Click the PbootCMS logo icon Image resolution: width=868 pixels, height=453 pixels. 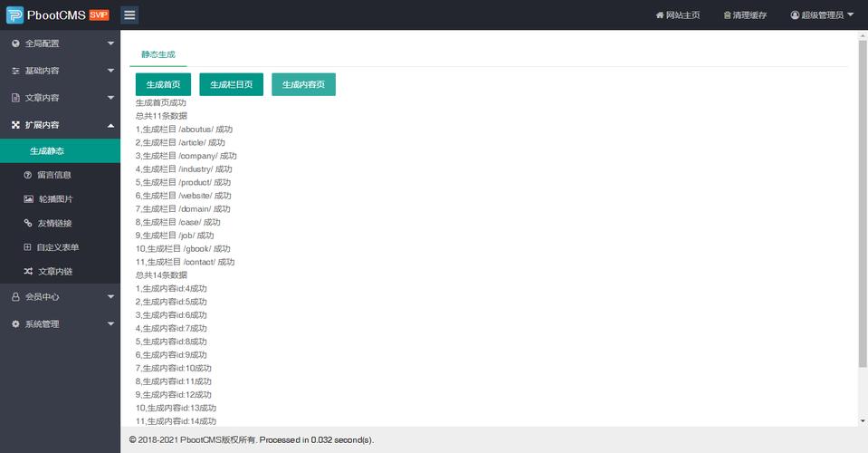pos(15,15)
